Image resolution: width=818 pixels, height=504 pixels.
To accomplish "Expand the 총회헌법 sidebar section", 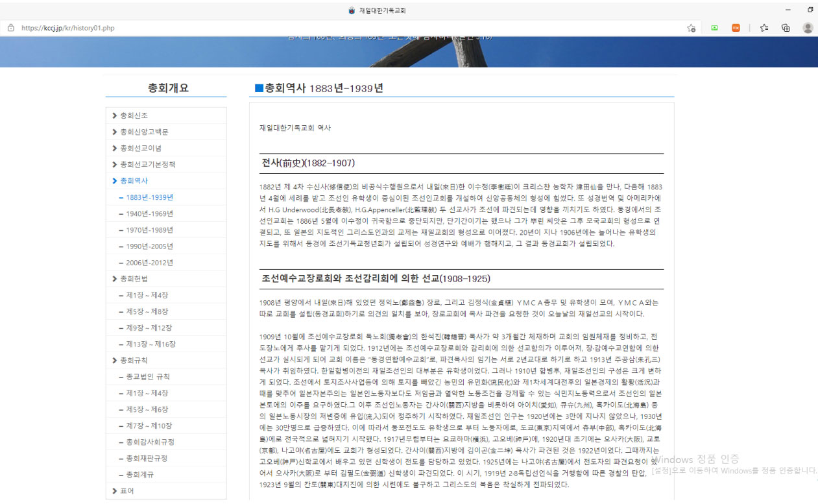I will [134, 279].
